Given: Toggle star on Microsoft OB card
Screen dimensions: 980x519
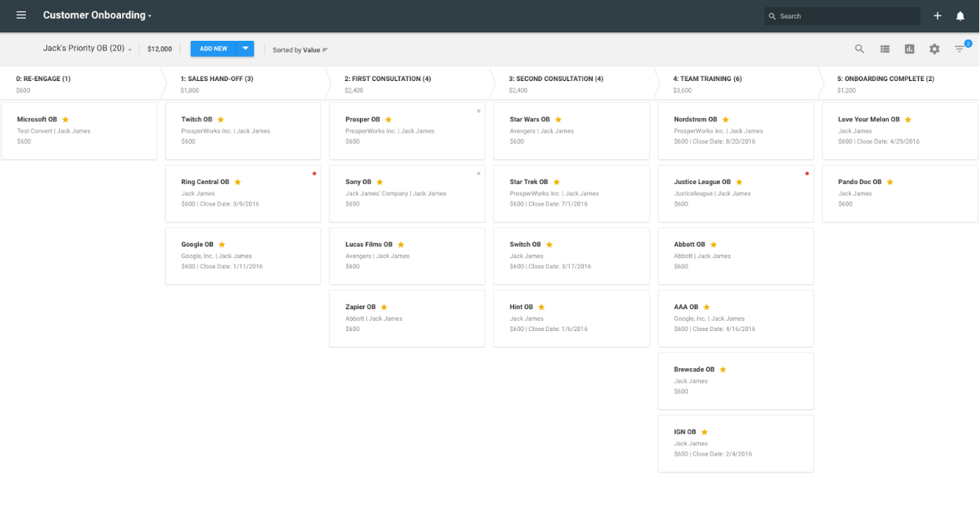Looking at the screenshot, I should [x=65, y=120].
